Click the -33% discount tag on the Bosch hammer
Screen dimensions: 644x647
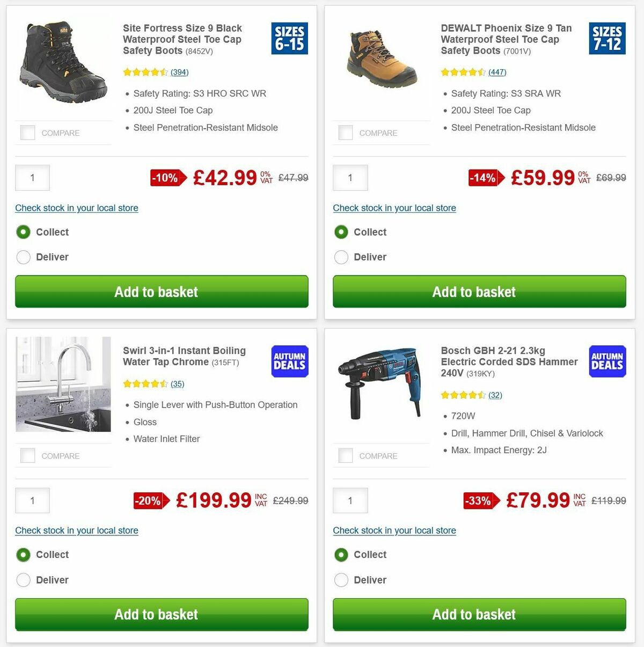pos(477,500)
